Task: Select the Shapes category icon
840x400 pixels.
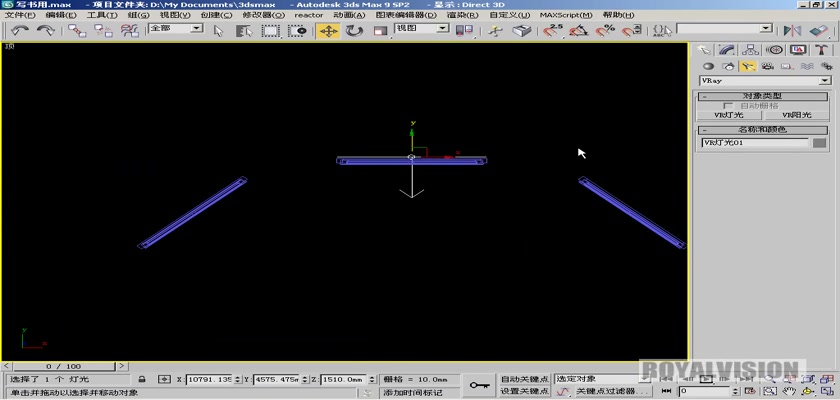Action: coord(728,66)
